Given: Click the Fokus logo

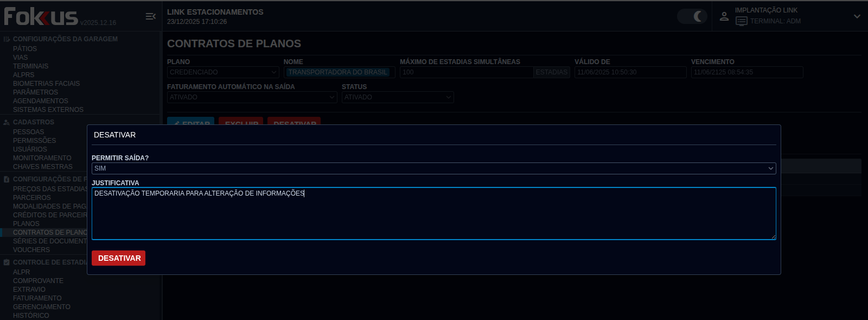Looking at the screenshot, I should (41, 17).
